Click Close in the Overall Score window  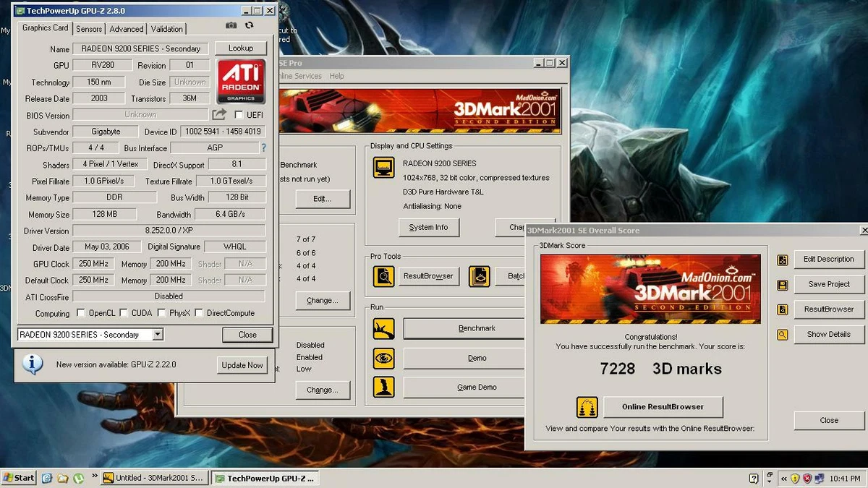[x=829, y=420]
